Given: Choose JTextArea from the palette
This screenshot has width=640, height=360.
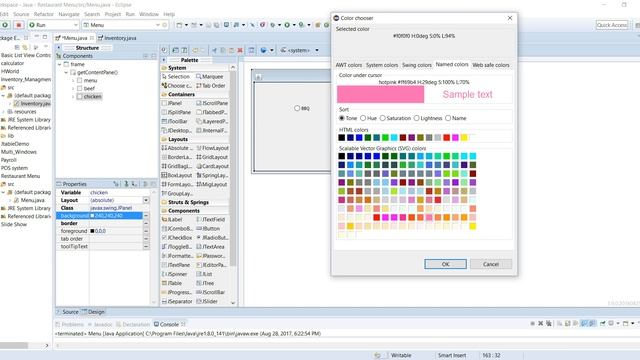Looking at the screenshot, I should [211, 247].
